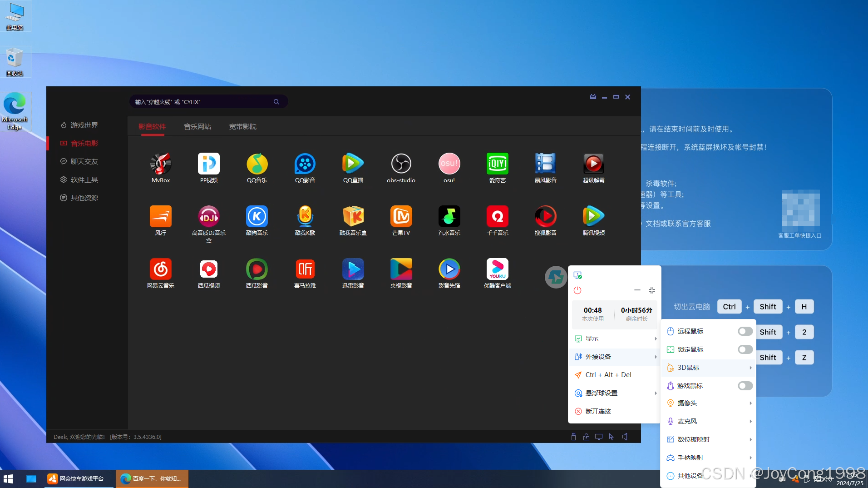Open 汽水音乐 app

[449, 220]
